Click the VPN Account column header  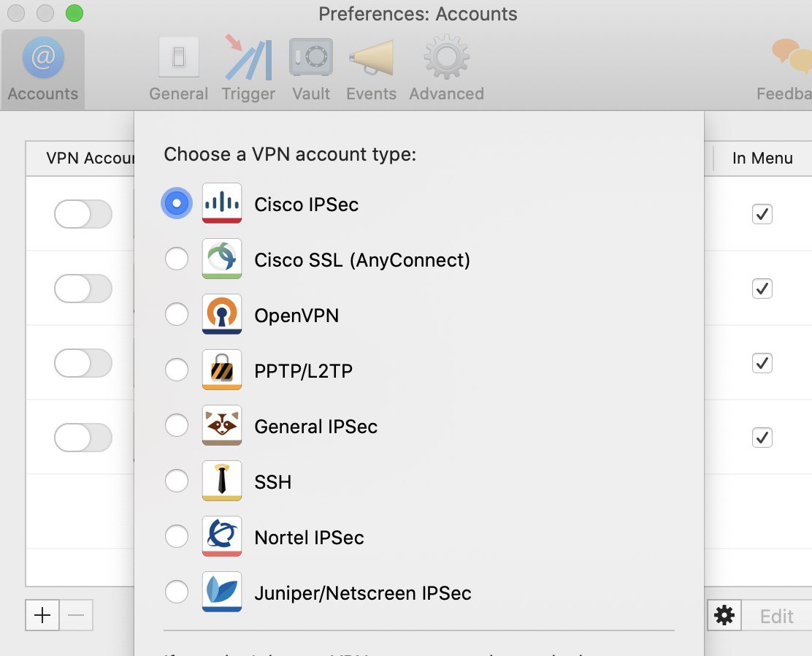pyautogui.click(x=80, y=158)
